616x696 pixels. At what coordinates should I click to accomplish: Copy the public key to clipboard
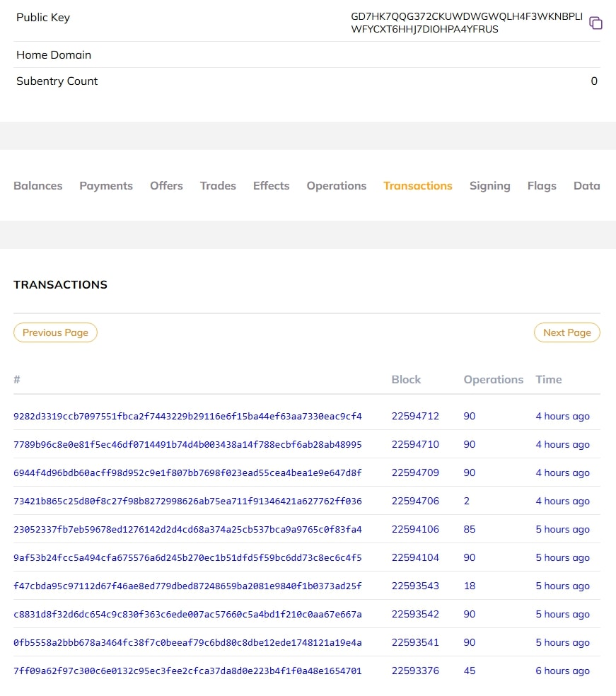pos(595,23)
